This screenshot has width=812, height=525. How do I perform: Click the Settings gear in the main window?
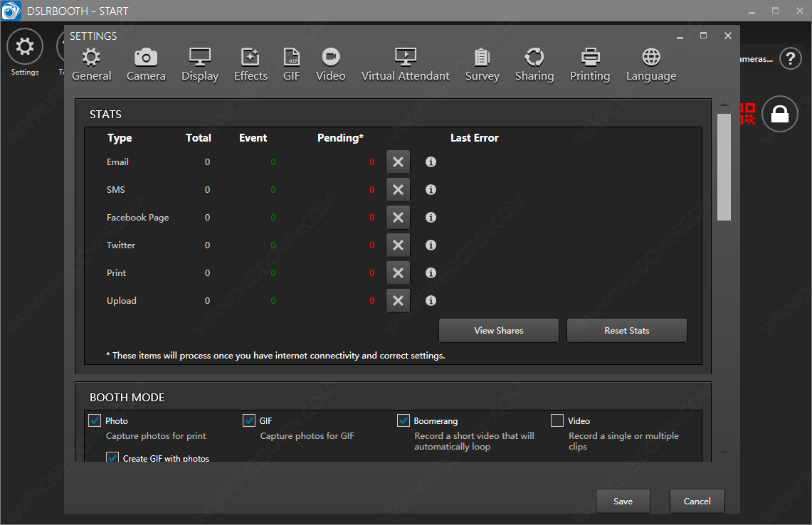tap(25, 47)
